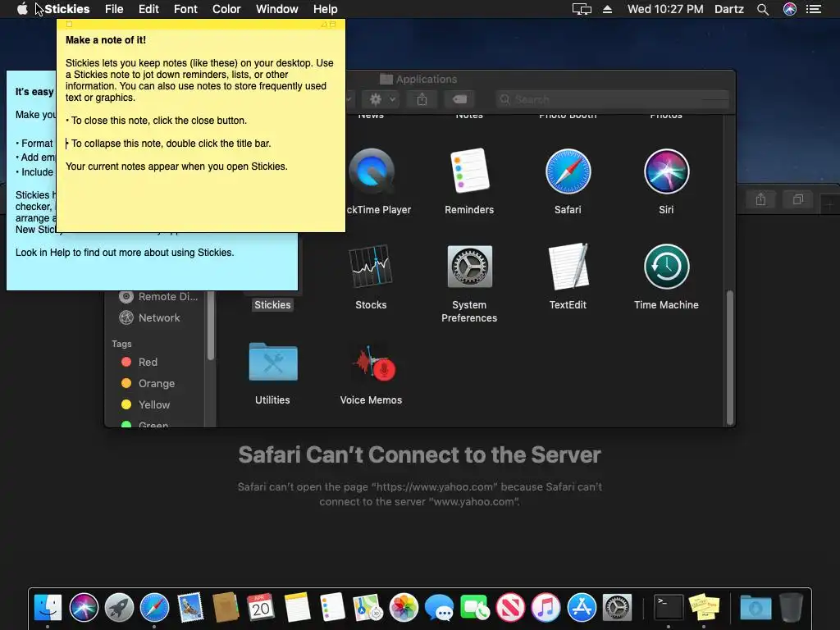Open the Window menu
This screenshot has width=840, height=630.
point(277,9)
